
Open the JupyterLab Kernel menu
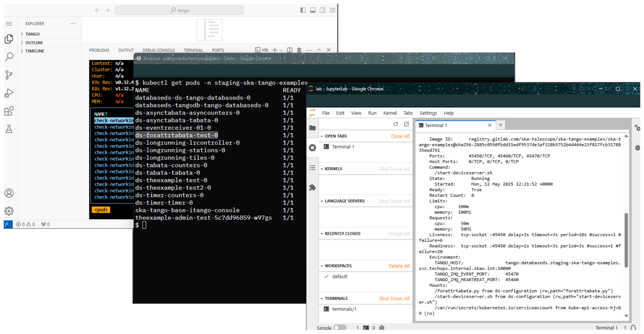coord(390,113)
